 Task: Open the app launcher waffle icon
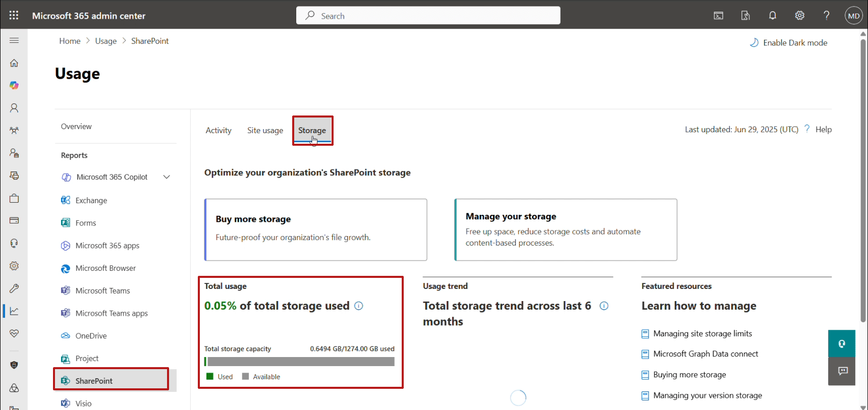14,16
